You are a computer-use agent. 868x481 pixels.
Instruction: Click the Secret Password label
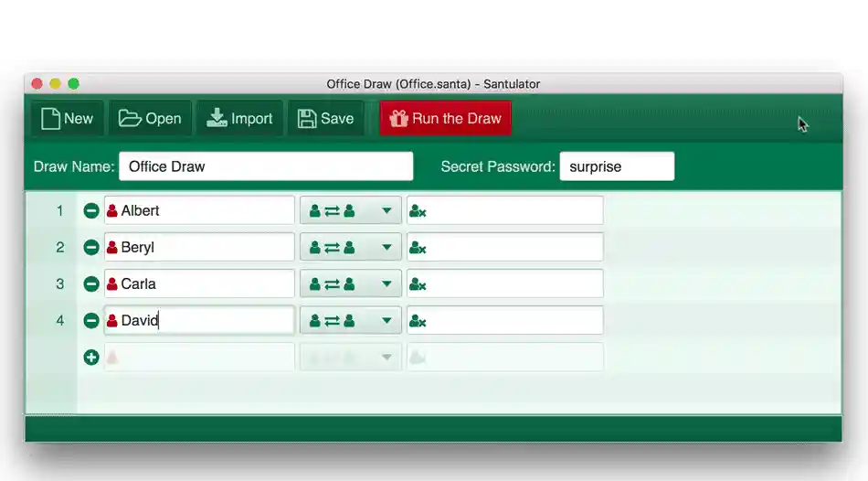coord(498,166)
